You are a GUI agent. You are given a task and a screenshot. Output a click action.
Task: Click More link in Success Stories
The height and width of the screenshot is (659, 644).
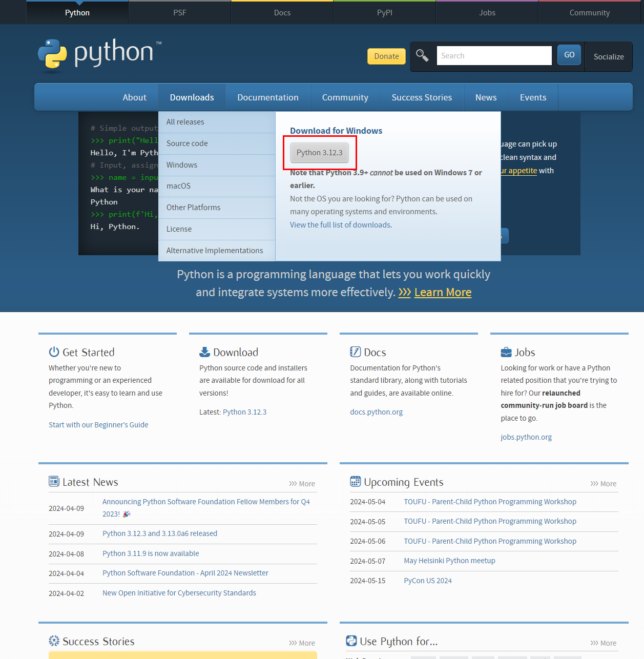point(302,643)
